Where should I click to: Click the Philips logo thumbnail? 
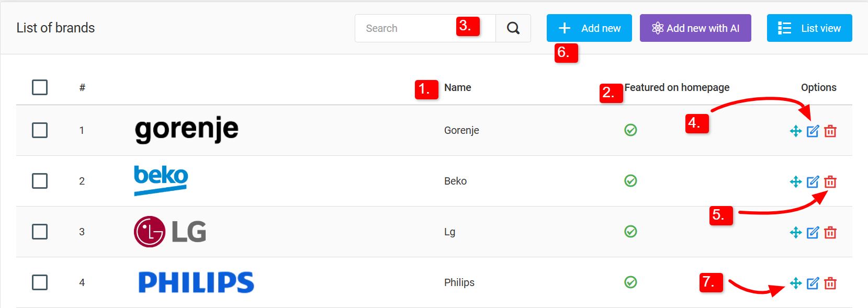tap(196, 282)
